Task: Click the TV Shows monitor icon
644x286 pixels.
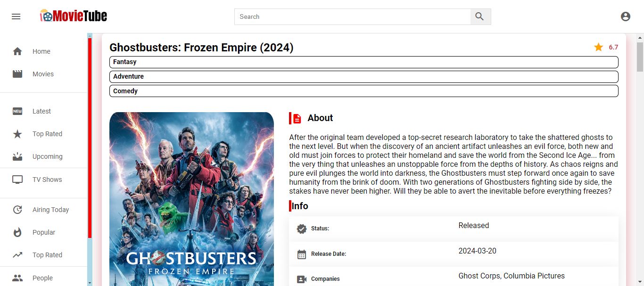Action: point(17,180)
